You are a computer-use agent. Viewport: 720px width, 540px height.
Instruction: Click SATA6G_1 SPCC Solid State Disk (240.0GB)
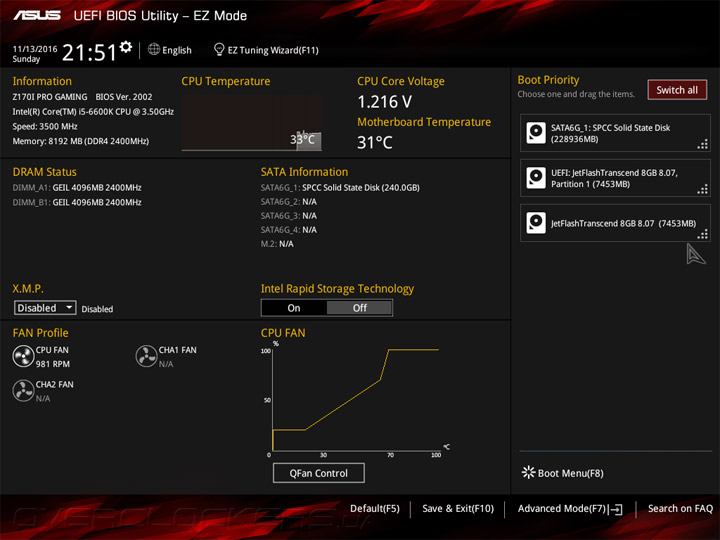click(x=340, y=187)
